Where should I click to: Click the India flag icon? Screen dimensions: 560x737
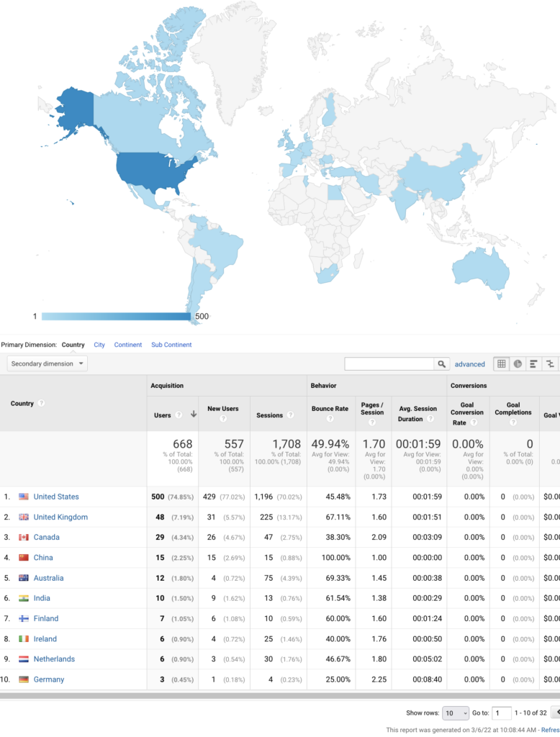point(24,598)
